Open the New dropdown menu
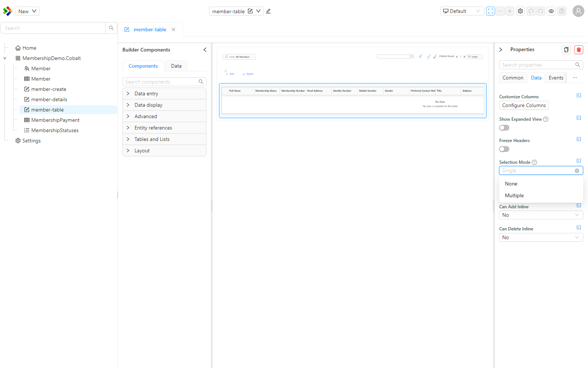Image resolution: width=588 pixels, height=368 pixels. (28, 11)
